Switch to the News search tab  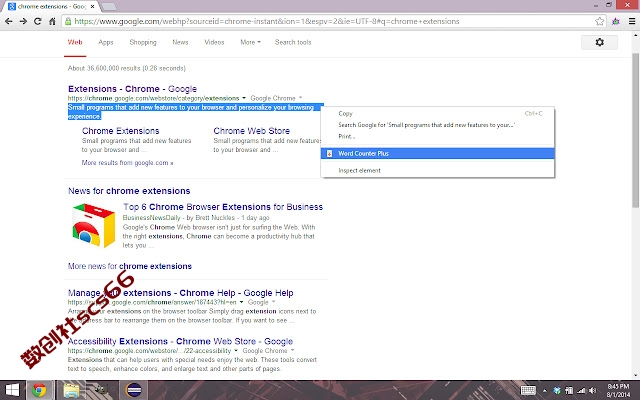180,42
